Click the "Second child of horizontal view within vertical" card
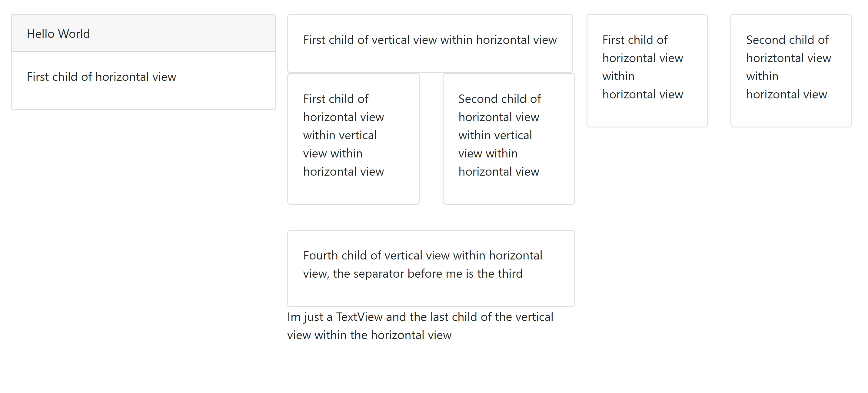The width and height of the screenshot is (868, 393). coord(508,139)
